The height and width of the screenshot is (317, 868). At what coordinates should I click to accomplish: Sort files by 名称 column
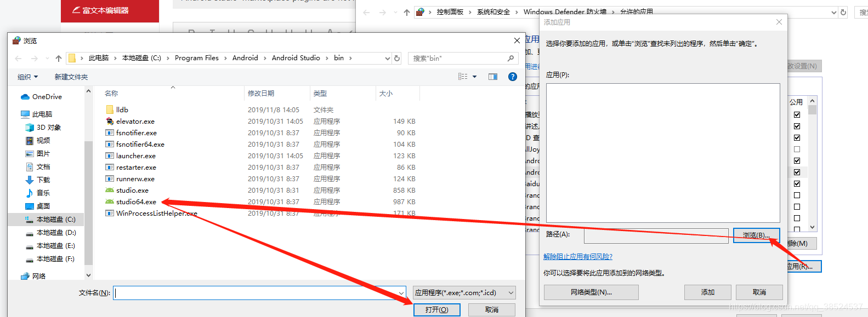tap(111, 94)
